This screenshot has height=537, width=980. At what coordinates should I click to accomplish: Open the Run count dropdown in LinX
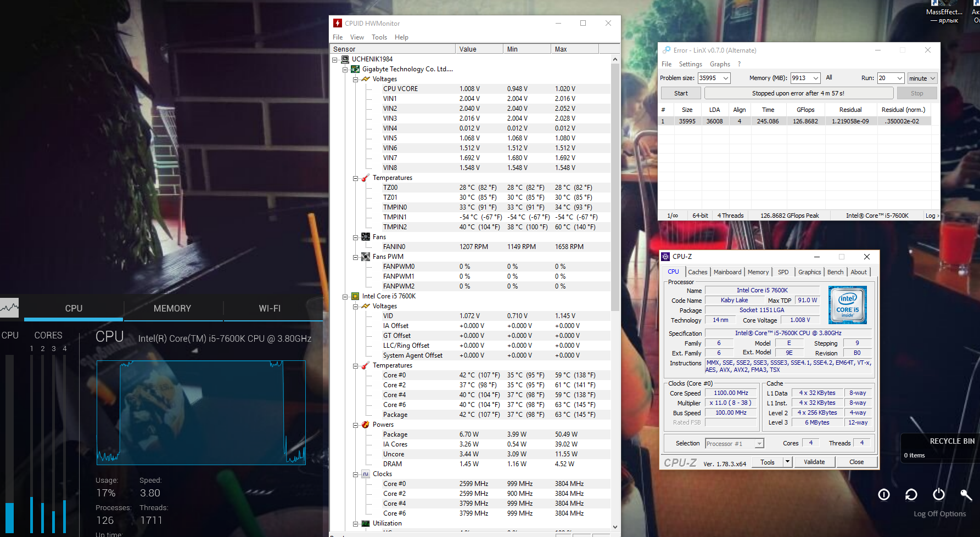coord(899,78)
